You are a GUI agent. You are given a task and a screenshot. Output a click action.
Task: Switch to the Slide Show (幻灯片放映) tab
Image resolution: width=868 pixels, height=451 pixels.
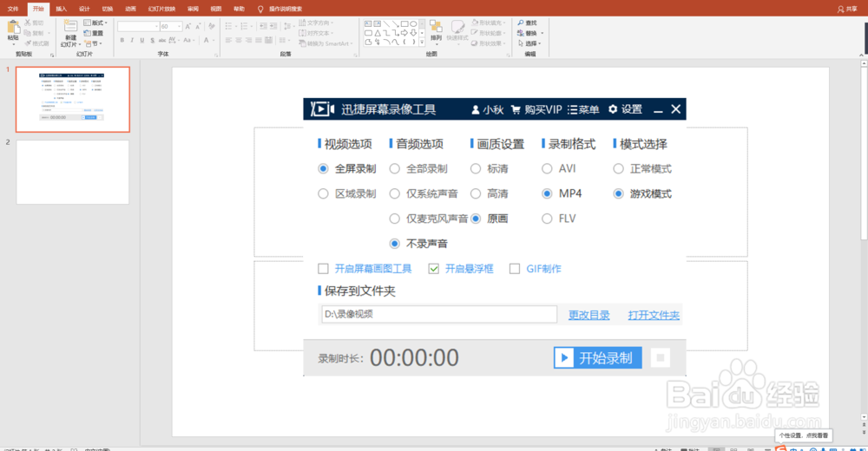[x=161, y=9]
